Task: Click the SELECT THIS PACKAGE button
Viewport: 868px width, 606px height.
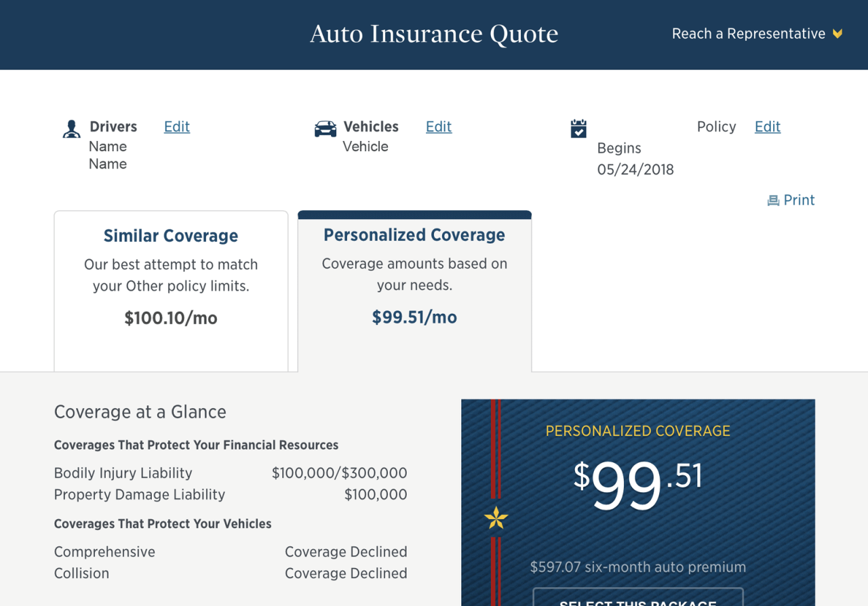Action: click(x=637, y=602)
